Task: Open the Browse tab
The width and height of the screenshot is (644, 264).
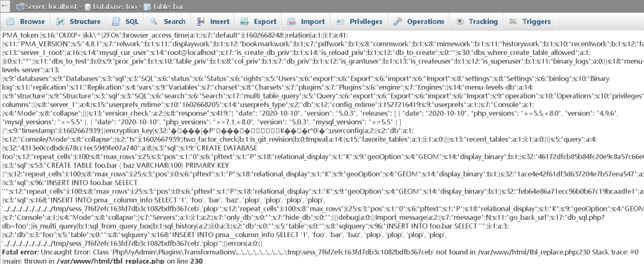Action: 26,22
